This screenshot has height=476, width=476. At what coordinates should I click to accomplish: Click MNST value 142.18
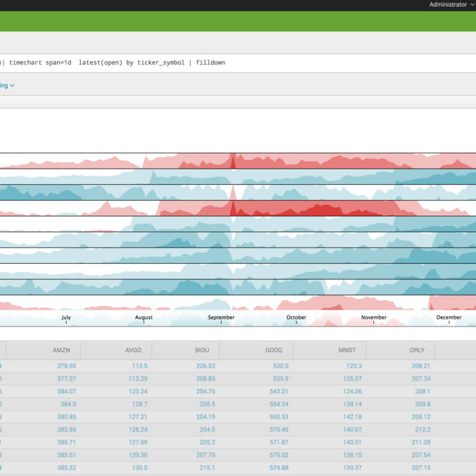pyautogui.click(x=352, y=417)
